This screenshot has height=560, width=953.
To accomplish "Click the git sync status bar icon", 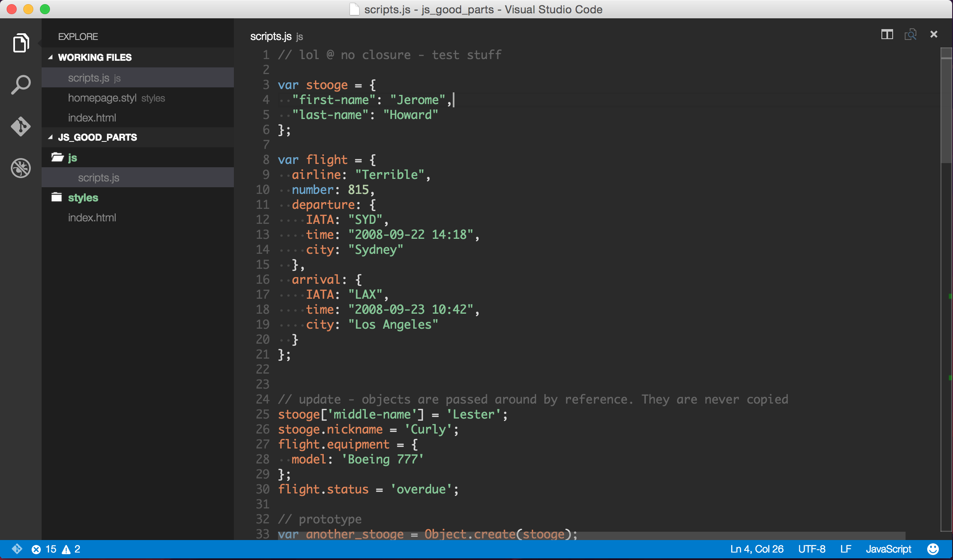I will coord(17,549).
